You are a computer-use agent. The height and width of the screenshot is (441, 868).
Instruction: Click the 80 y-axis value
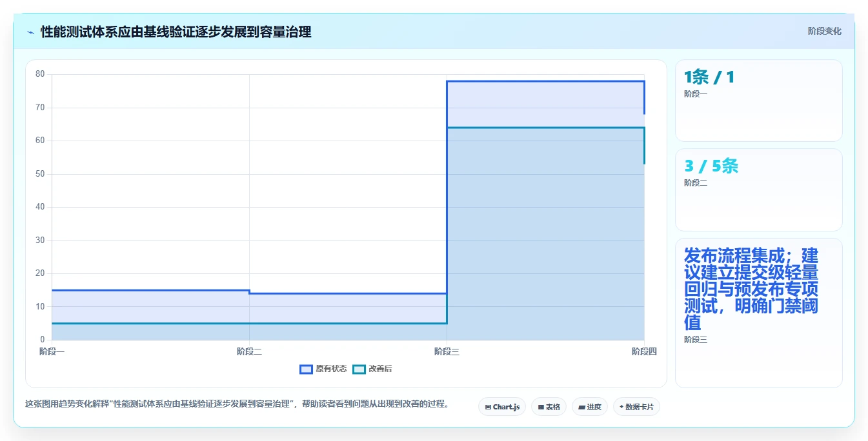[x=40, y=74]
